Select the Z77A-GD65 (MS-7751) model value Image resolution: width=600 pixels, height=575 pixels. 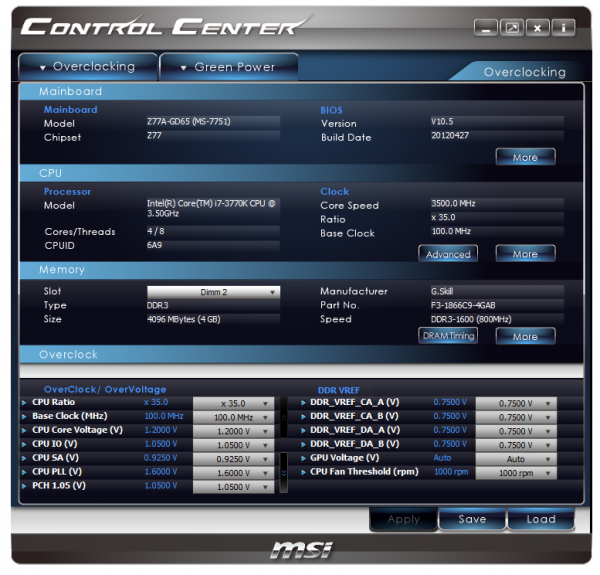click(213, 122)
